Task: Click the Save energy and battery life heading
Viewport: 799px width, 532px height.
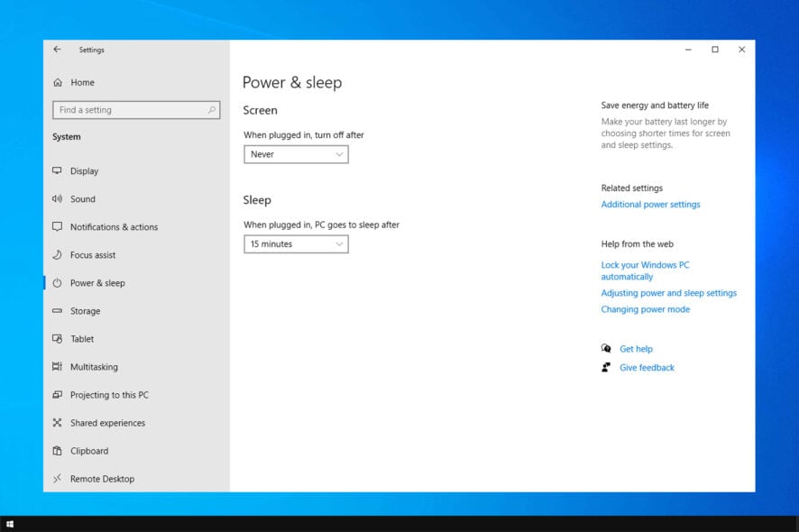Action: [x=655, y=105]
